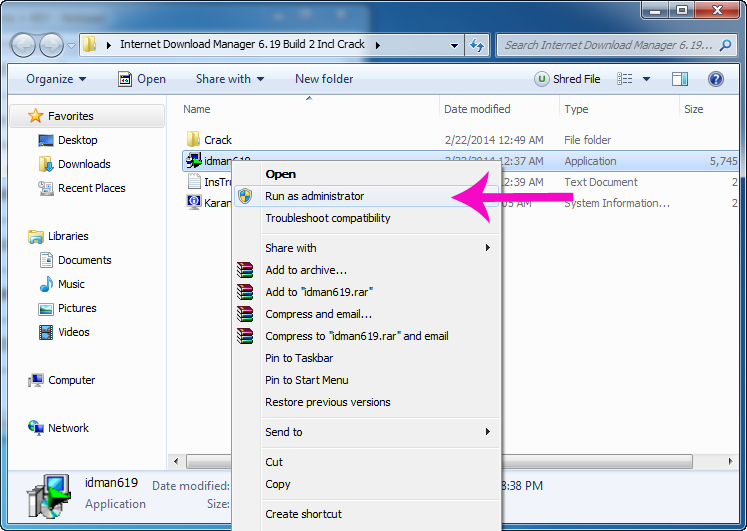Open the Documents library
Viewport: 747px width, 531px height.
coord(85,260)
